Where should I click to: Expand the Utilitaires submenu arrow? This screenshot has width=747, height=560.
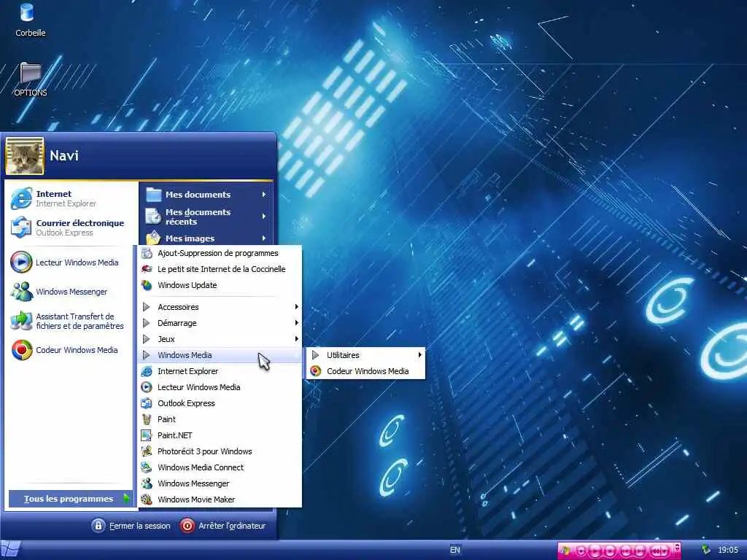click(x=419, y=355)
